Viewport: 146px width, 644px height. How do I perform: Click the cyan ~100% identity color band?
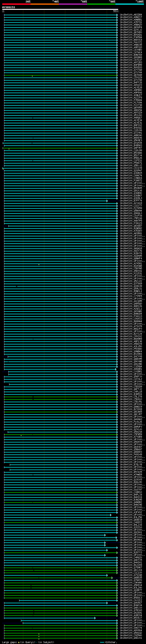[130, 4]
